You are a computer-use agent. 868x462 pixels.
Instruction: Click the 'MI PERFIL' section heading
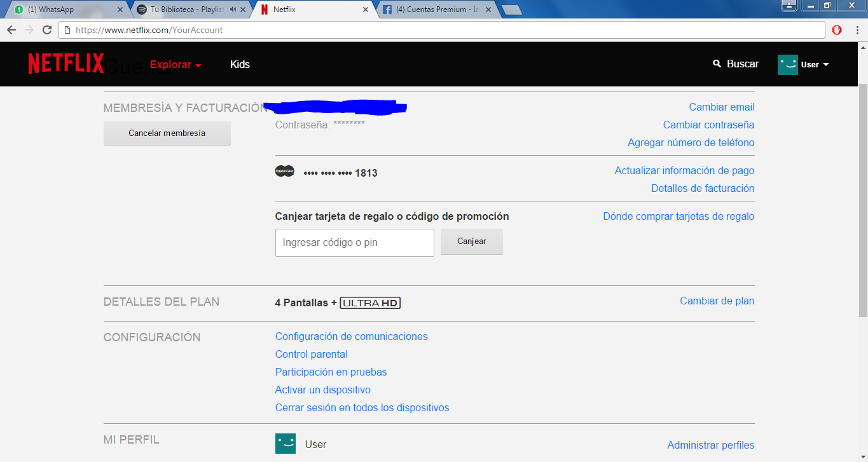point(132,440)
